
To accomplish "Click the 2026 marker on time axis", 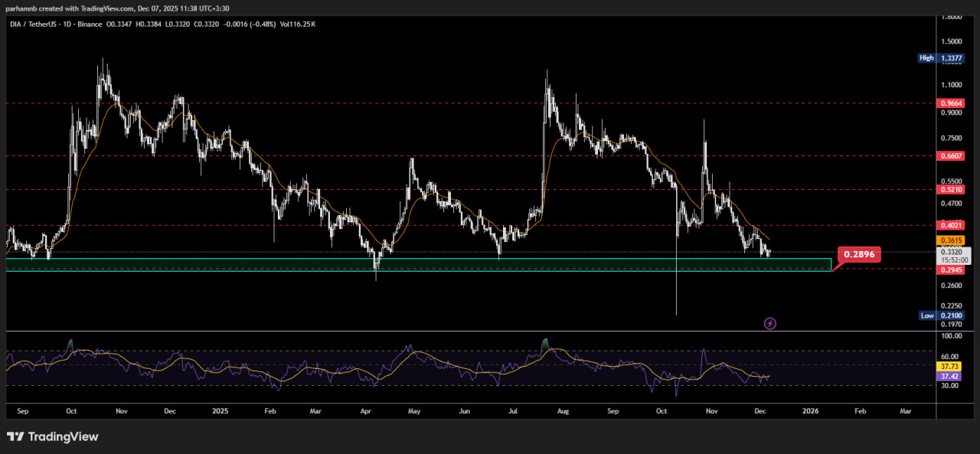I will 811,411.
